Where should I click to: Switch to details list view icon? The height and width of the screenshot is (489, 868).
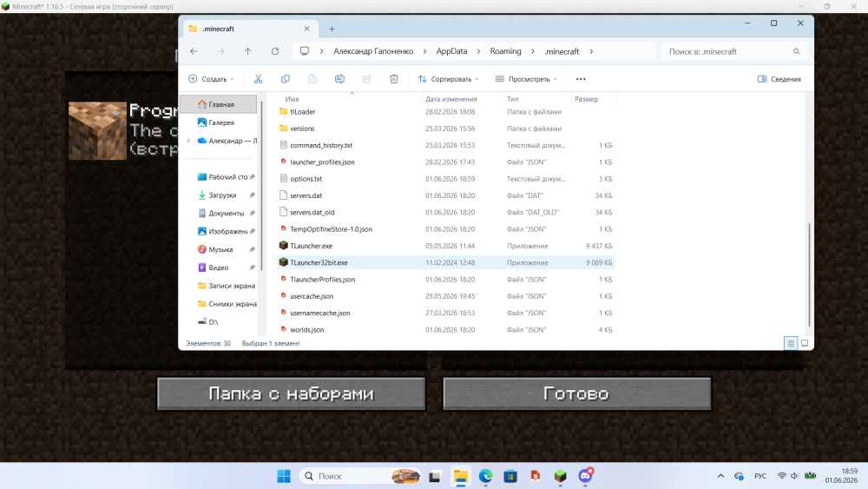pos(791,343)
